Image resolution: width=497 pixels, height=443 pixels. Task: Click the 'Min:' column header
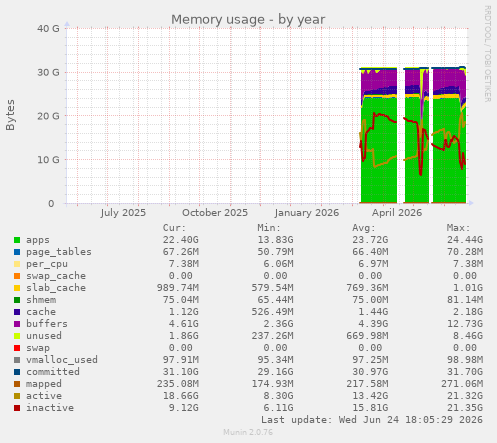click(269, 228)
